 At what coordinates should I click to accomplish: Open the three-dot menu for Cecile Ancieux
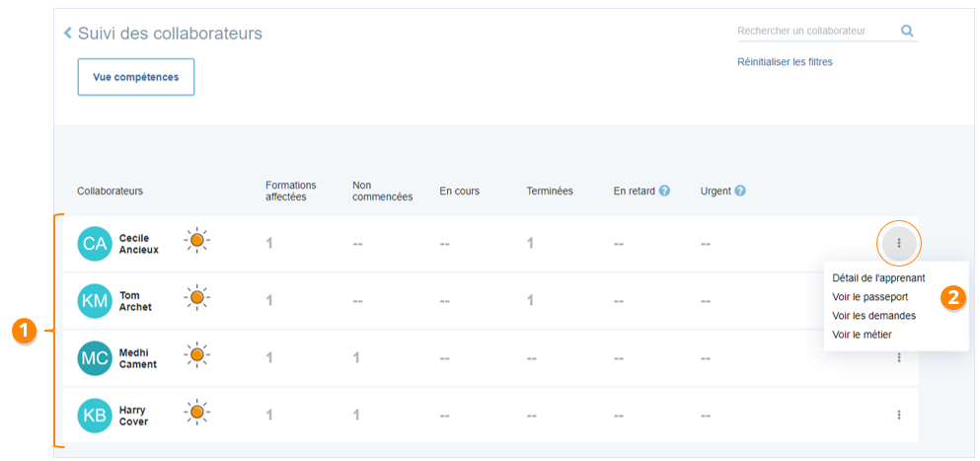[x=898, y=243]
